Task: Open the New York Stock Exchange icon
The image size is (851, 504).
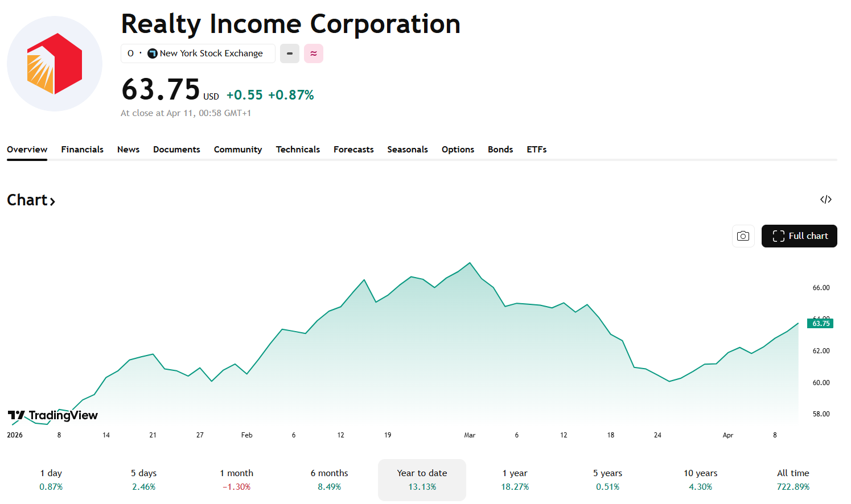Action: point(151,53)
